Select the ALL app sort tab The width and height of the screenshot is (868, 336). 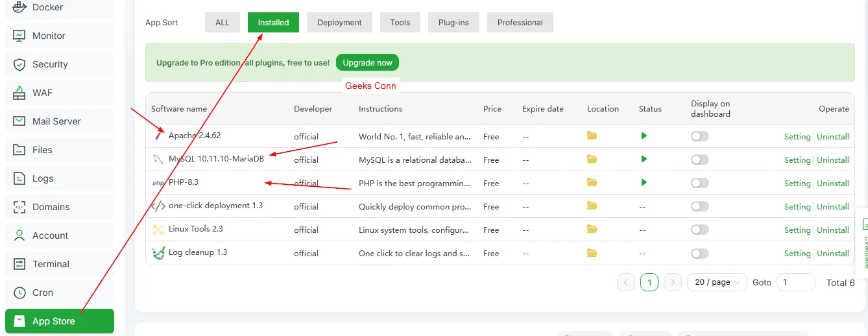(x=223, y=22)
